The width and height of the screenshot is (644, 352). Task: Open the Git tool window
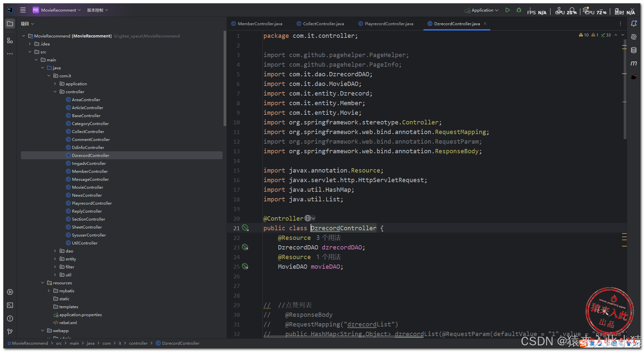[10, 332]
